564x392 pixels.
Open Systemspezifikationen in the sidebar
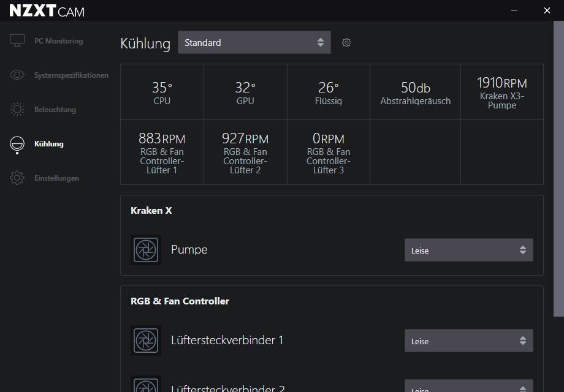tap(71, 75)
